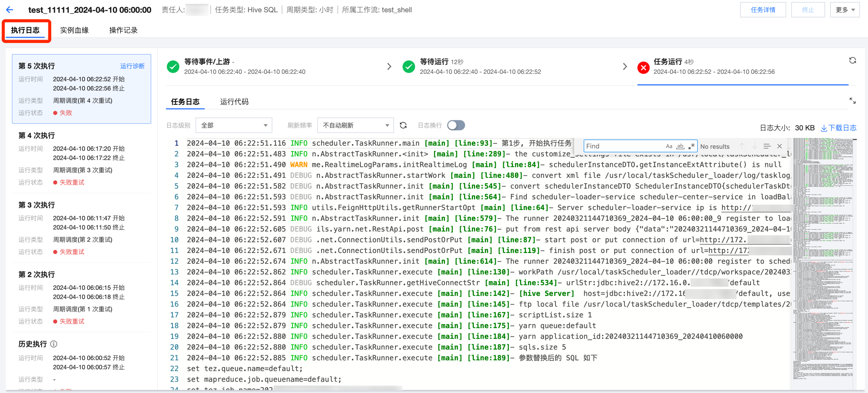Switch to the 实例血缘 tab
The image size is (868, 393).
tap(74, 30)
